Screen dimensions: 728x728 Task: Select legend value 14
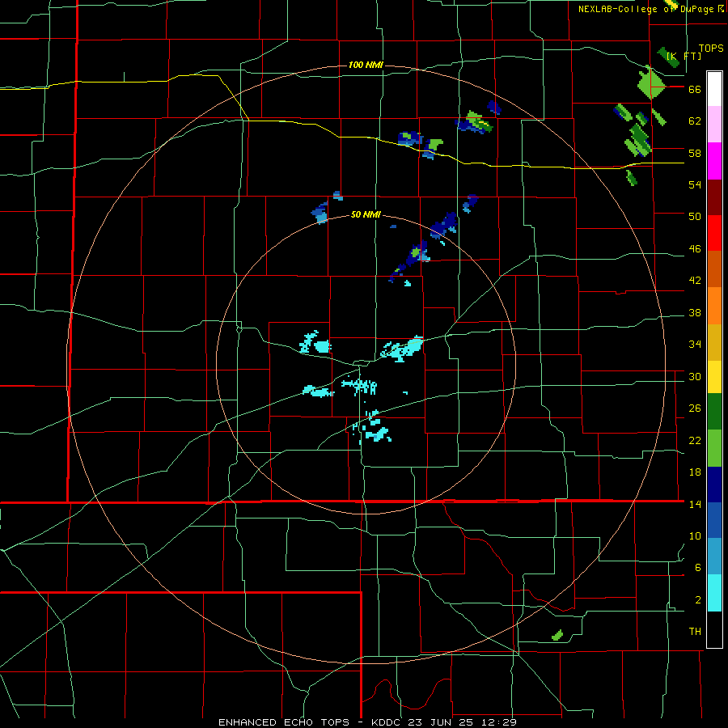click(x=695, y=504)
